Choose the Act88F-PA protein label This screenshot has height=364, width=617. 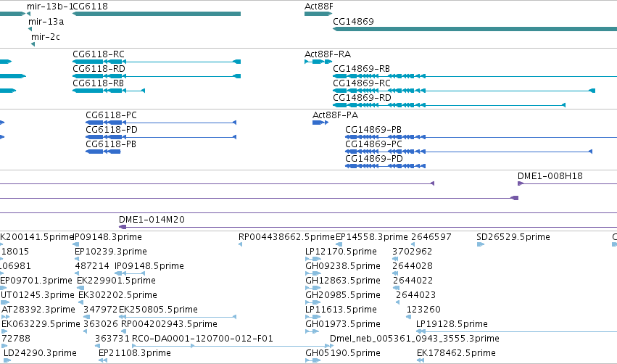click(335, 115)
